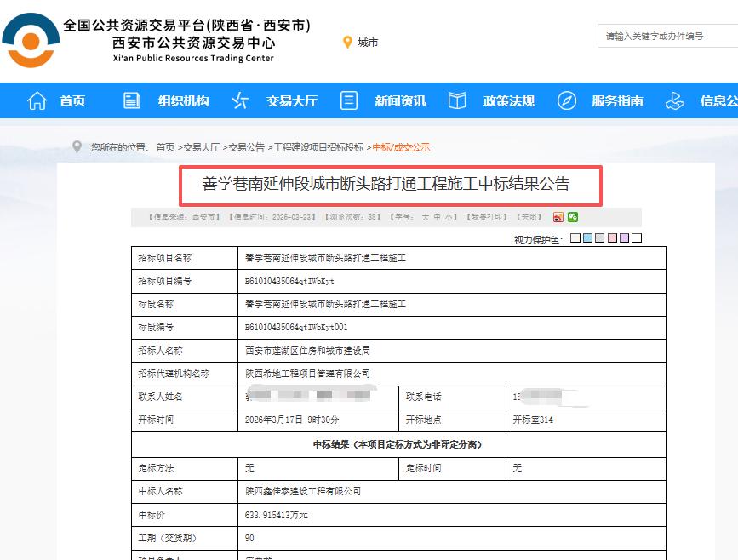
Task: Select the blue 视力保护色 color swatch
Action: 587,238
